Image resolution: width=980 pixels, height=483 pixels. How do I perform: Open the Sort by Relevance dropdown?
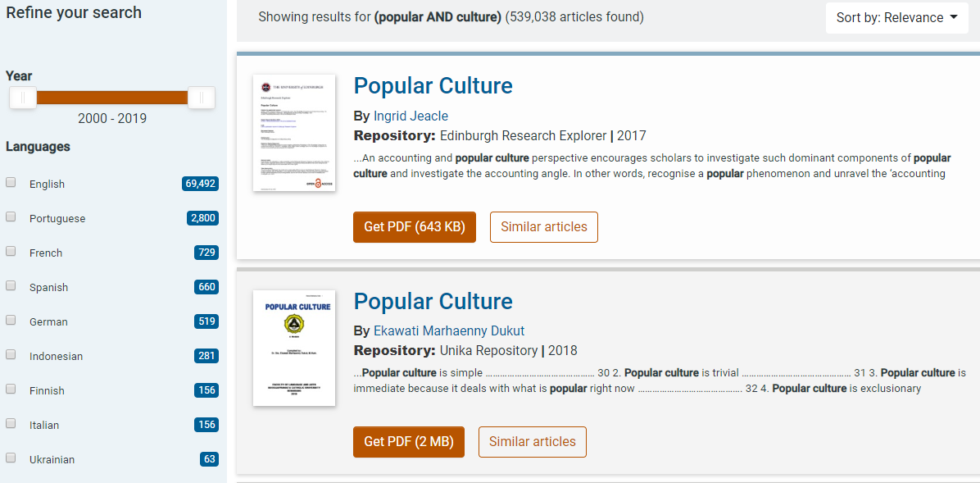coord(896,18)
